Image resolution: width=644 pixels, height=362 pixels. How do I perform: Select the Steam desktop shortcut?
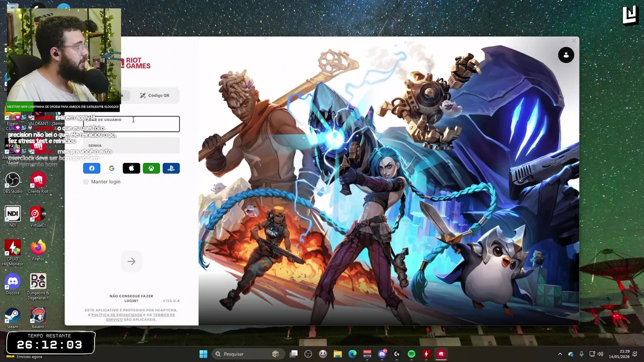[13, 318]
